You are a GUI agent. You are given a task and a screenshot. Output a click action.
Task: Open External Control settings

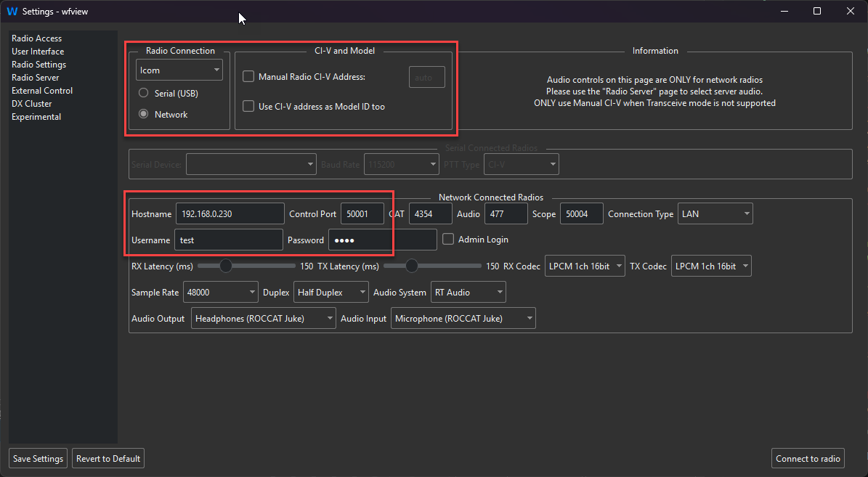tap(42, 91)
